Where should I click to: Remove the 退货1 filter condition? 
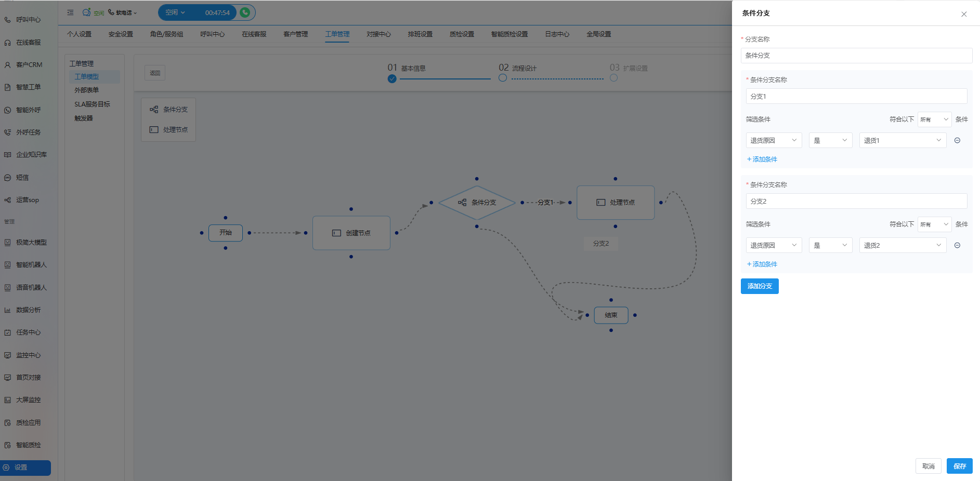point(957,140)
